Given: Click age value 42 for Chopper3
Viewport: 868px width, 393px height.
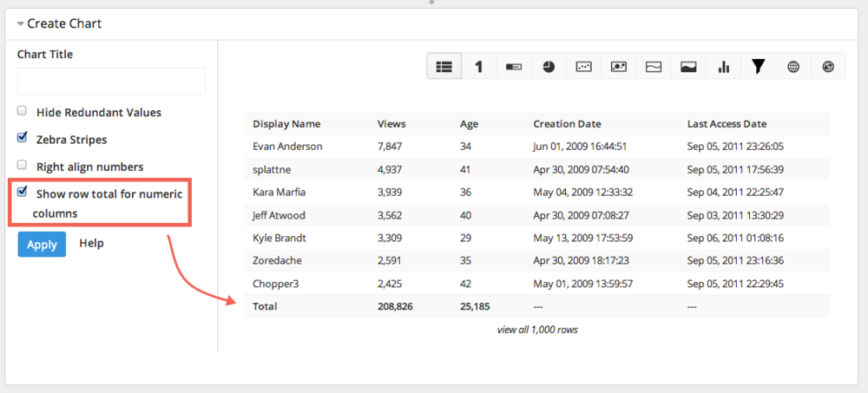Looking at the screenshot, I should (x=465, y=284).
